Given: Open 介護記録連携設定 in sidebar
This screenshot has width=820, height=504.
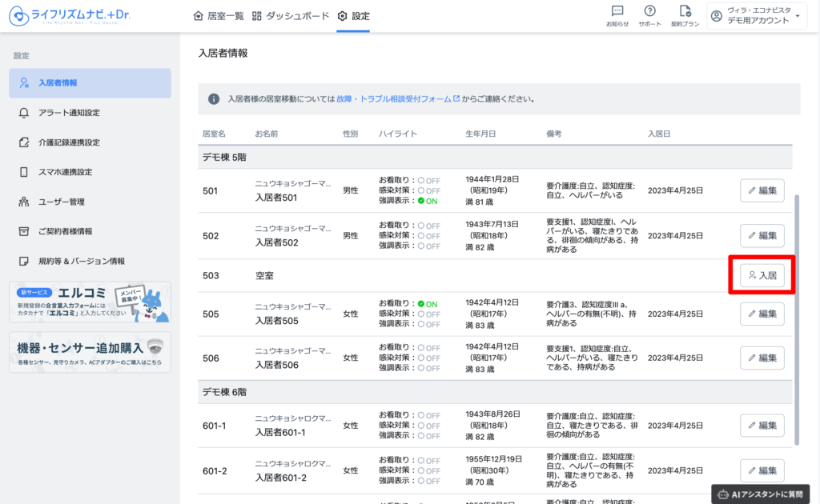Looking at the screenshot, I should 69,142.
